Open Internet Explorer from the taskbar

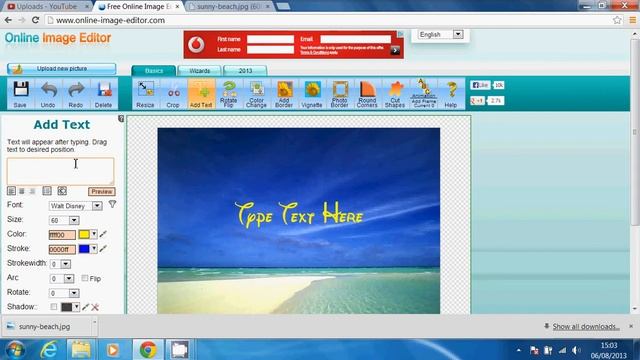(x=49, y=350)
